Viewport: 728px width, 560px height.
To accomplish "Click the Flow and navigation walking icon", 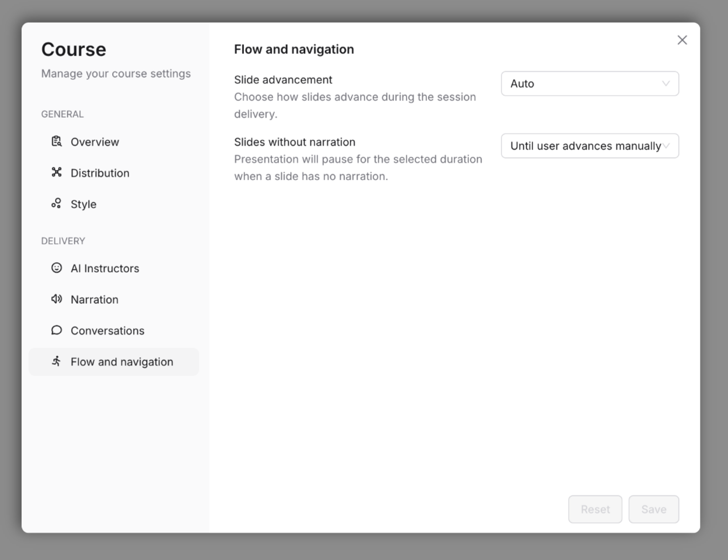I will [x=56, y=361].
